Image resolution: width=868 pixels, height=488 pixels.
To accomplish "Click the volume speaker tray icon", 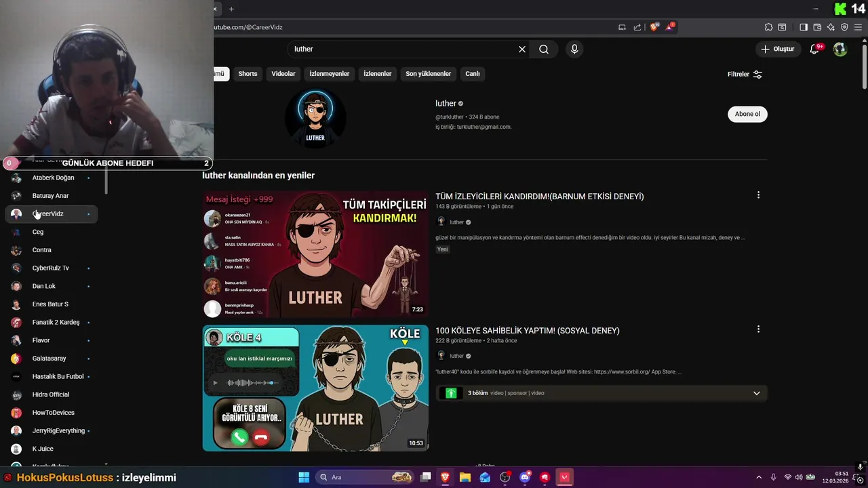I will (x=799, y=477).
